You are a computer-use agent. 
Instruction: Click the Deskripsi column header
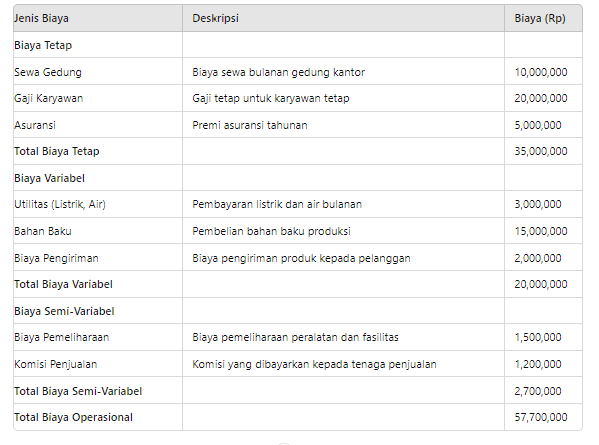tap(215, 18)
